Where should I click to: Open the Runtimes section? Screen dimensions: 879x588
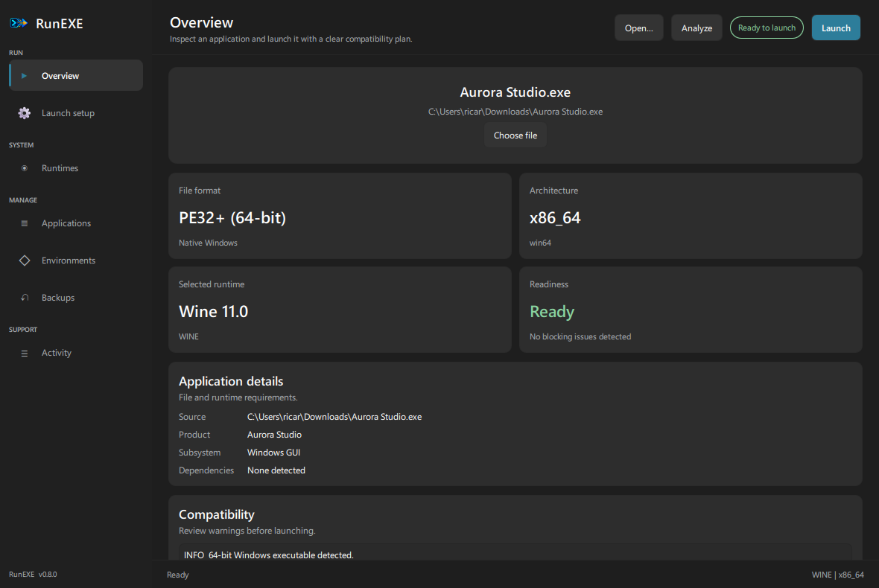click(x=76, y=168)
